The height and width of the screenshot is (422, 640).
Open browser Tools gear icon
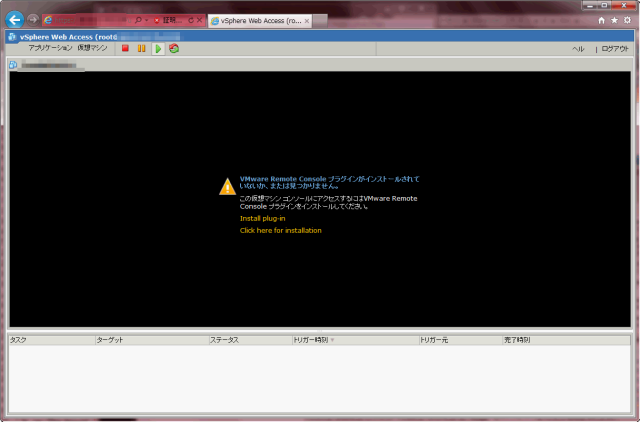(627, 20)
